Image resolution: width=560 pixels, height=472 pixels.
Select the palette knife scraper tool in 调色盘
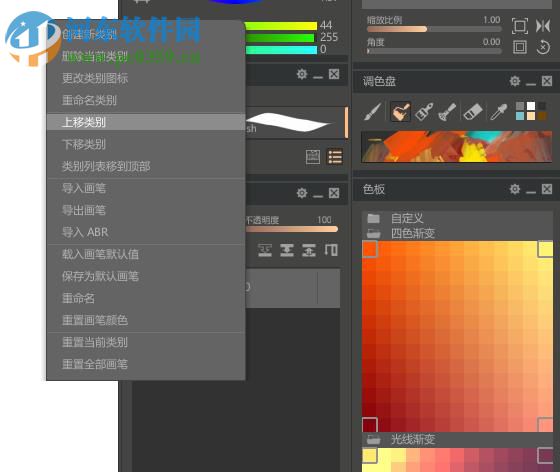447,111
